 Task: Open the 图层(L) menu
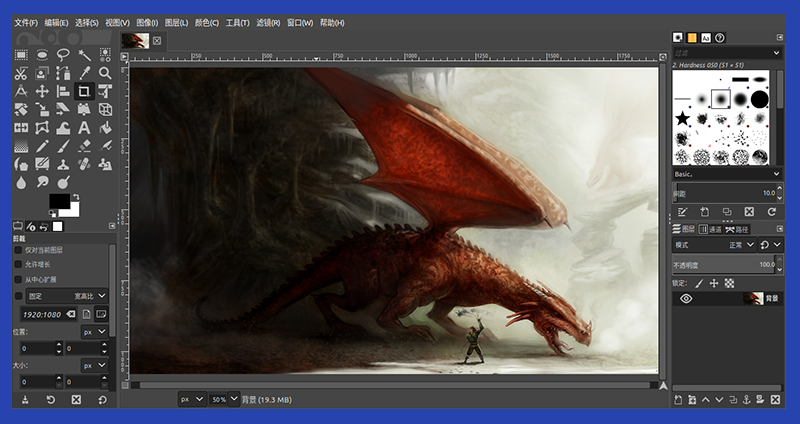click(x=175, y=22)
